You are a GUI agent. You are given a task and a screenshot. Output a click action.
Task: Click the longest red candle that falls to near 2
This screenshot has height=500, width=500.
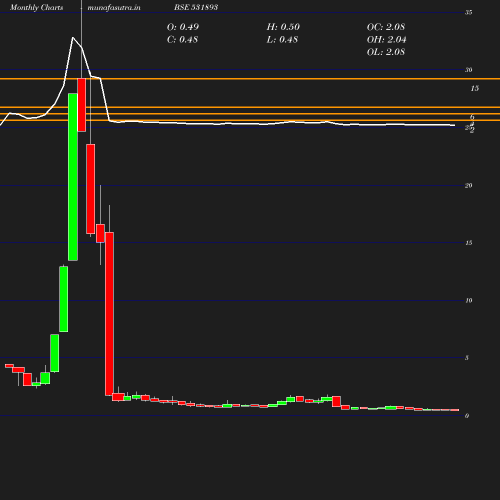coord(109,314)
